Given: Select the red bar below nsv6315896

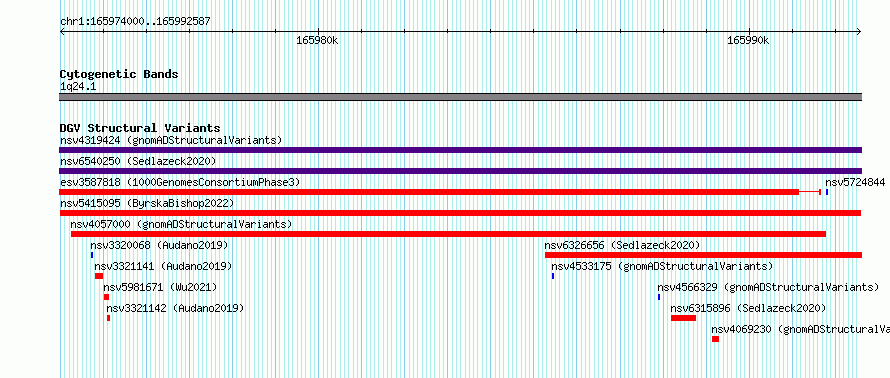Looking at the screenshot, I should pyautogui.click(x=683, y=318).
